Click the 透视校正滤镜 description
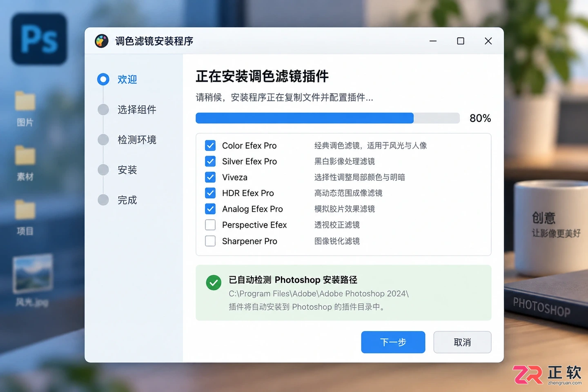Screen dimensions: 588x392 point(337,225)
